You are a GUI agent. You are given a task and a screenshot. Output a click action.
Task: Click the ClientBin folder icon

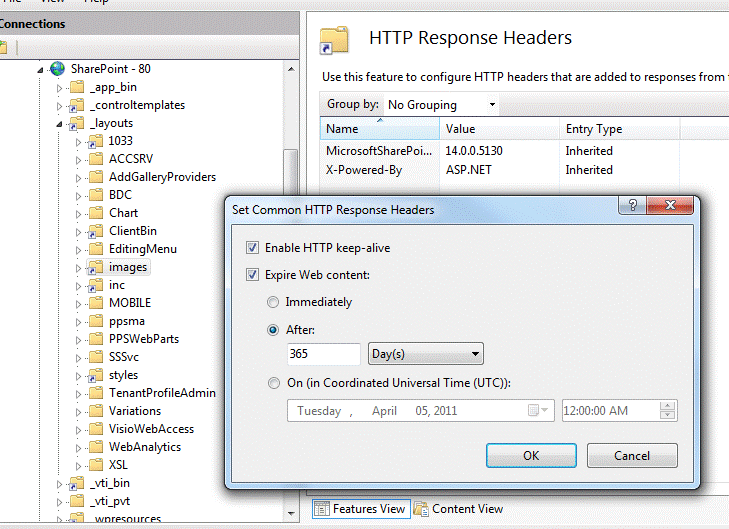[x=96, y=231]
